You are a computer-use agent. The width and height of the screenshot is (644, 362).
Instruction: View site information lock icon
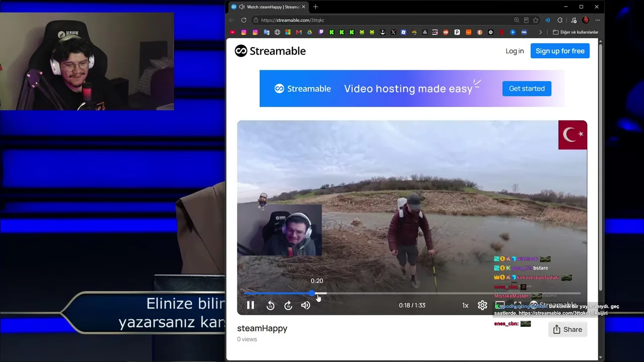(256, 20)
